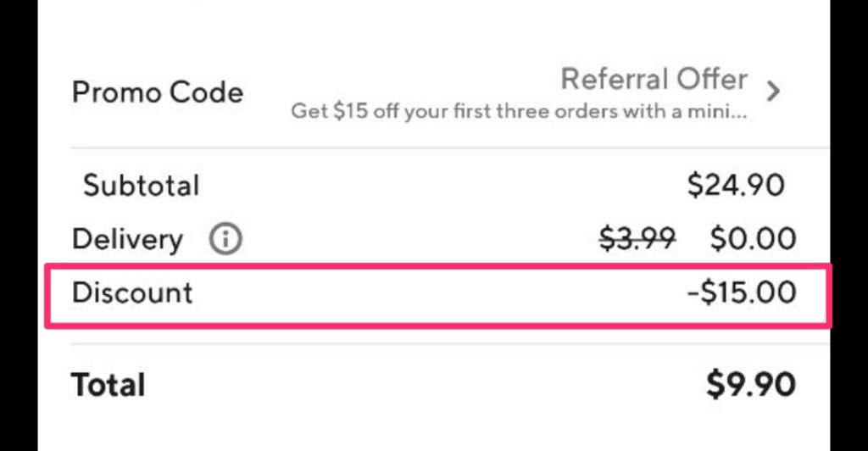Expand the Promo Code chevron arrow
The image size is (868, 451).
[x=773, y=91]
